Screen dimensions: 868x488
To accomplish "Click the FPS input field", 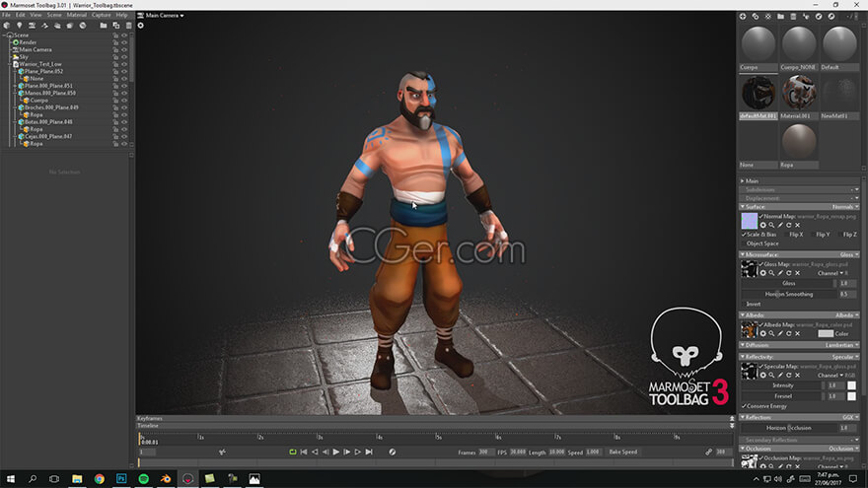I will (x=518, y=453).
